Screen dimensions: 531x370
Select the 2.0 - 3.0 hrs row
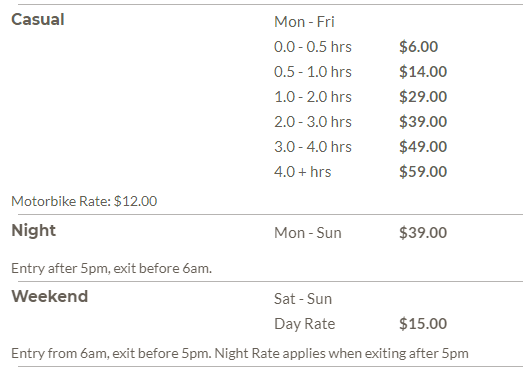click(x=360, y=122)
